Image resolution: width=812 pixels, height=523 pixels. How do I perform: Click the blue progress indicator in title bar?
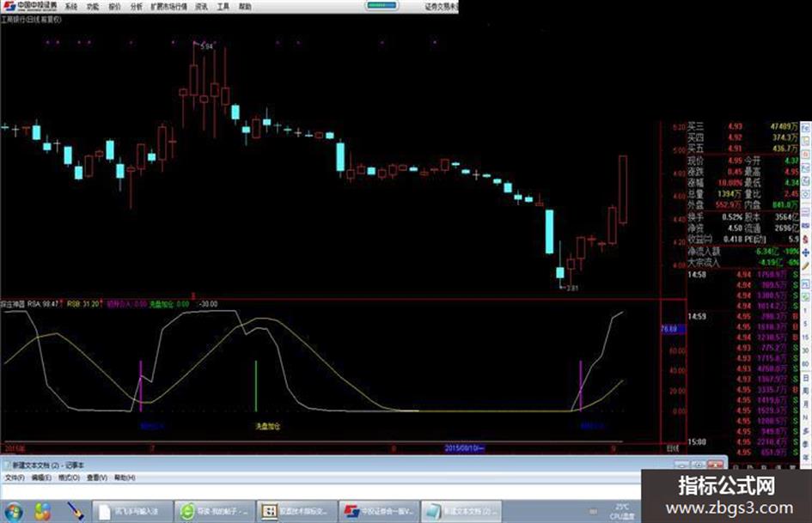[382, 5]
